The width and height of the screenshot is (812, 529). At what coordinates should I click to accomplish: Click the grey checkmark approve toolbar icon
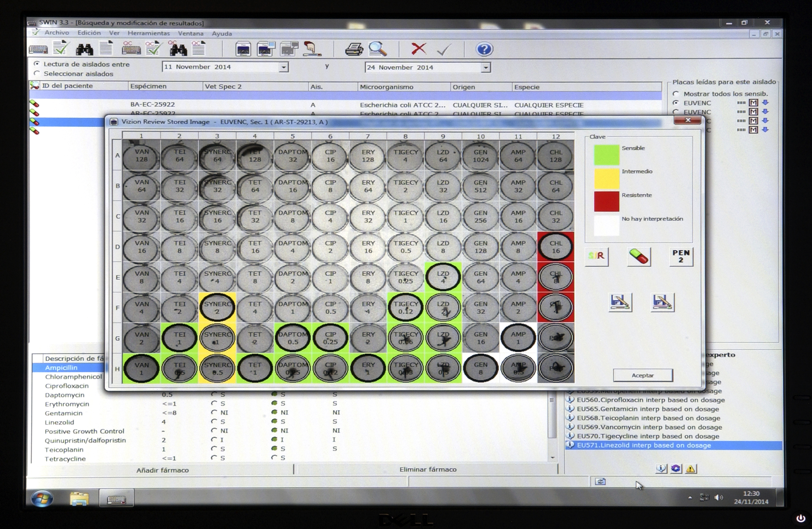coord(444,50)
